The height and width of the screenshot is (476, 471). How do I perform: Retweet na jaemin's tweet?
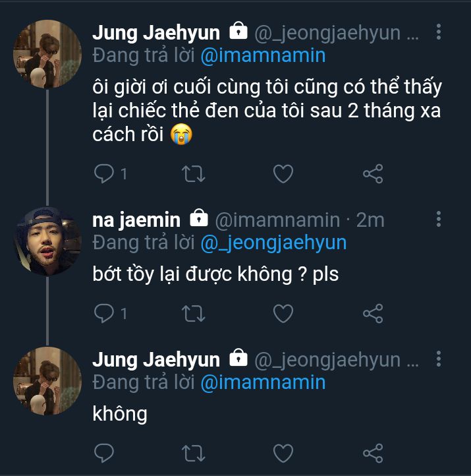(x=193, y=313)
